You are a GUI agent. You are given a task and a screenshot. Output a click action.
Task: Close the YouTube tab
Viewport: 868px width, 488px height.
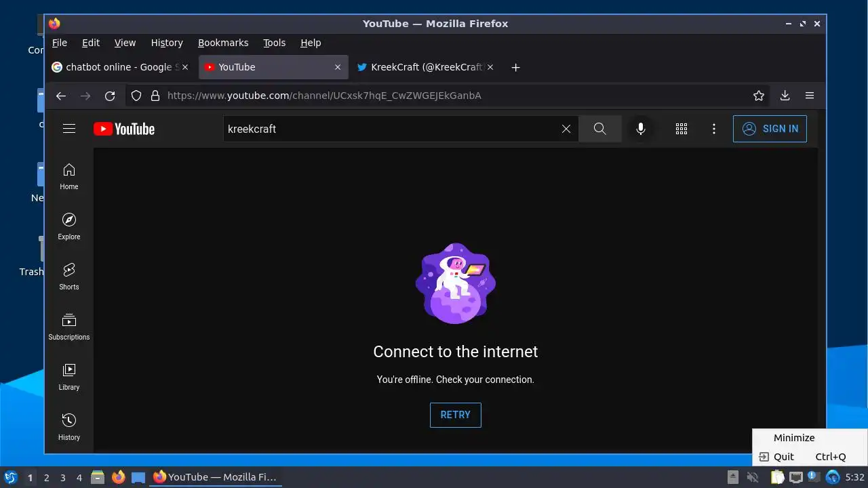pos(338,67)
